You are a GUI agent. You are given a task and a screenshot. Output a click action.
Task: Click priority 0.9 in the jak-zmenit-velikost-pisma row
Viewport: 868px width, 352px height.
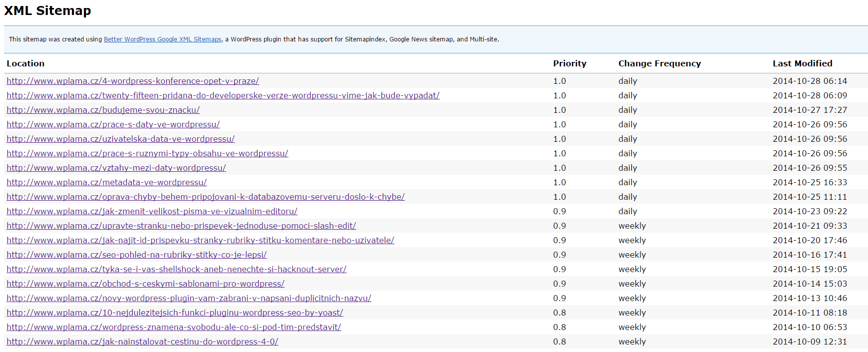tap(560, 211)
